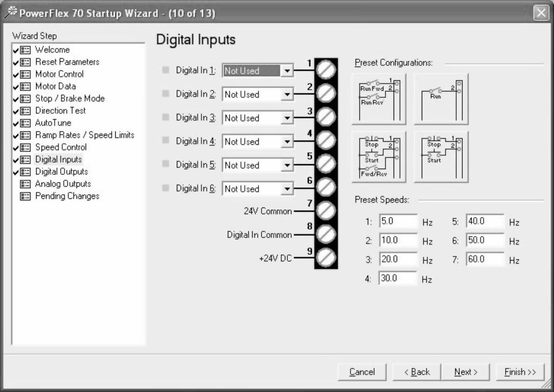The image size is (554, 392).
Task: Click the Preset Speed 5 field showing 40.0
Action: (x=485, y=221)
